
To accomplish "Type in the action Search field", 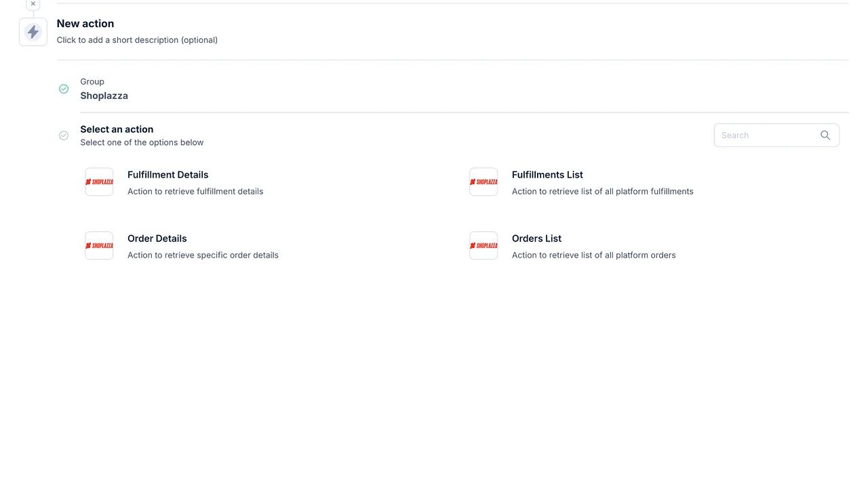I will 766,136.
